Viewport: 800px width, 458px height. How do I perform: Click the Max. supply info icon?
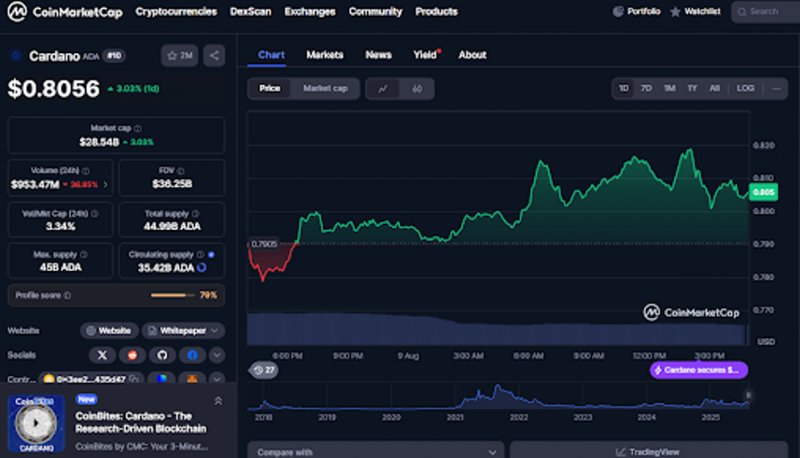point(84,255)
